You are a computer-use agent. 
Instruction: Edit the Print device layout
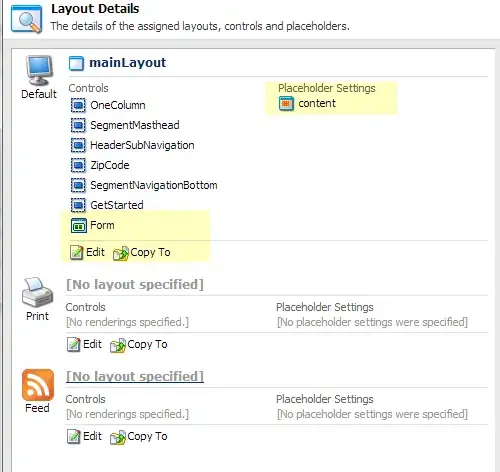pos(84,344)
